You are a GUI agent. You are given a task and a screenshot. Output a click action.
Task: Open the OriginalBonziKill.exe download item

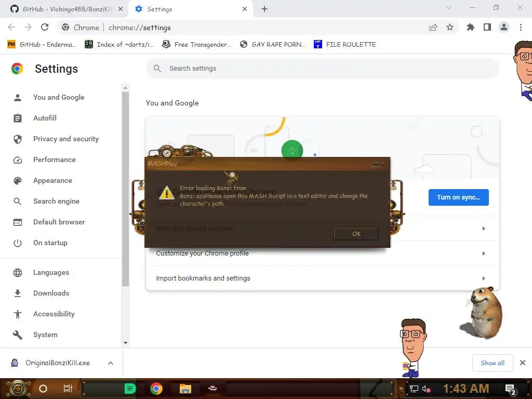tap(57, 363)
